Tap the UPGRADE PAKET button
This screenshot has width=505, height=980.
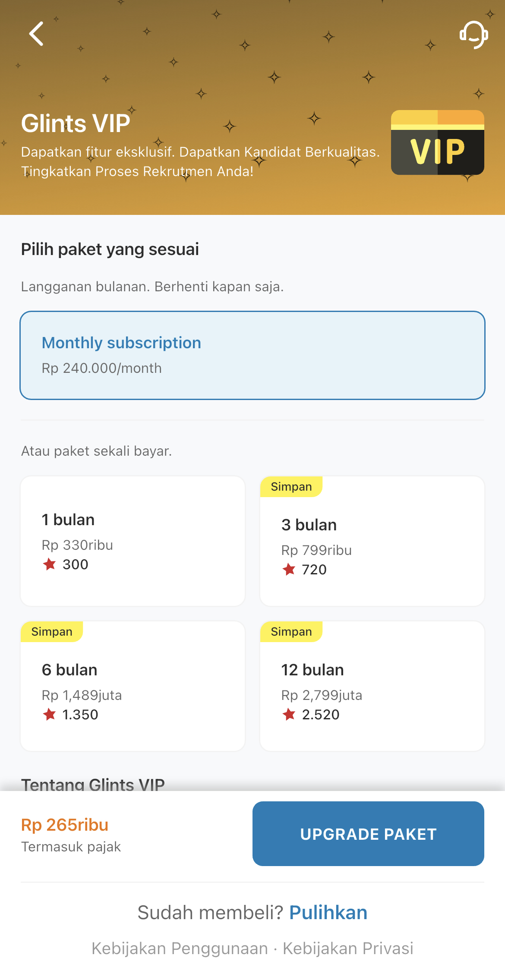(x=368, y=834)
